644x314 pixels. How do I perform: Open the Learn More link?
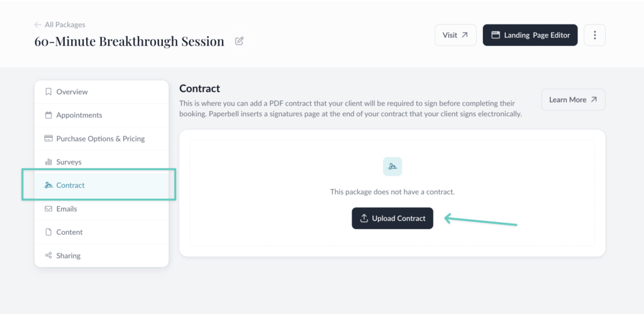pyautogui.click(x=573, y=99)
